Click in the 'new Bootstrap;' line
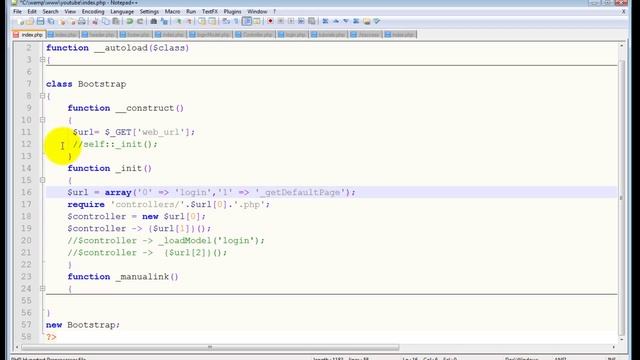This screenshot has height=360, width=640. coord(83,325)
